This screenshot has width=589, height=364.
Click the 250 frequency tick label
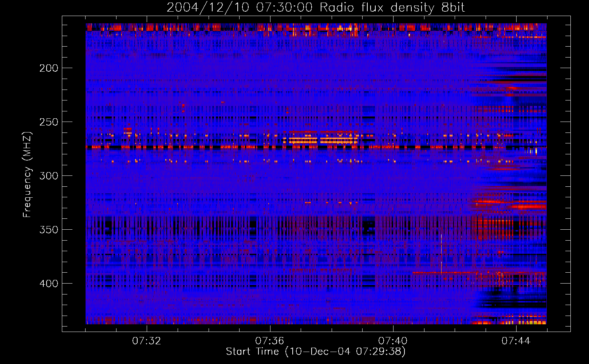click(x=49, y=122)
